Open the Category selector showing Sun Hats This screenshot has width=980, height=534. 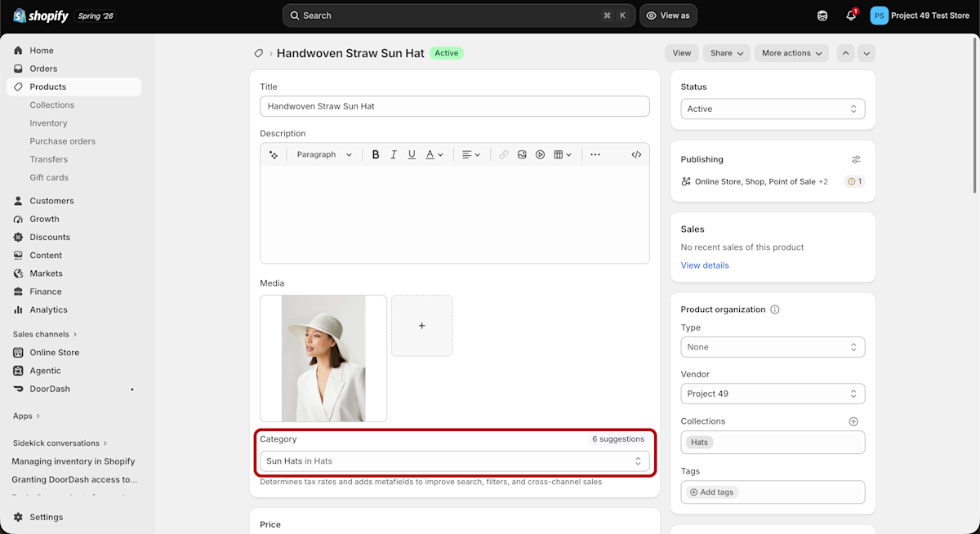(x=455, y=461)
